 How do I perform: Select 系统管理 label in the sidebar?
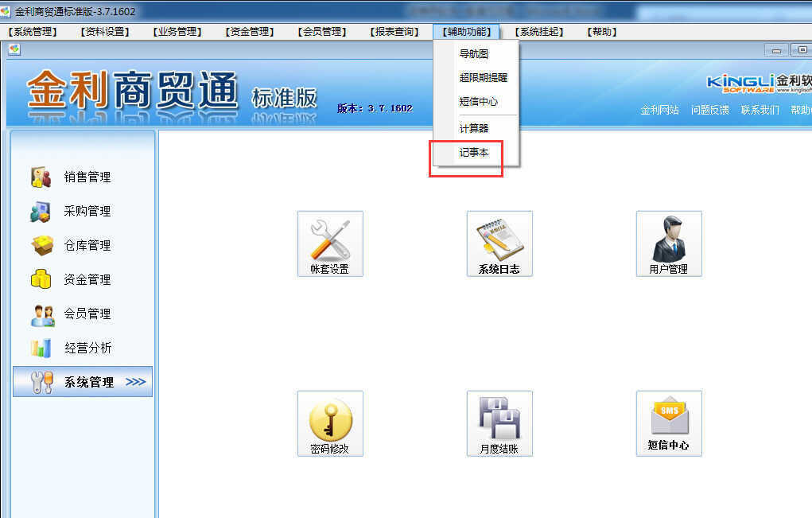click(89, 382)
